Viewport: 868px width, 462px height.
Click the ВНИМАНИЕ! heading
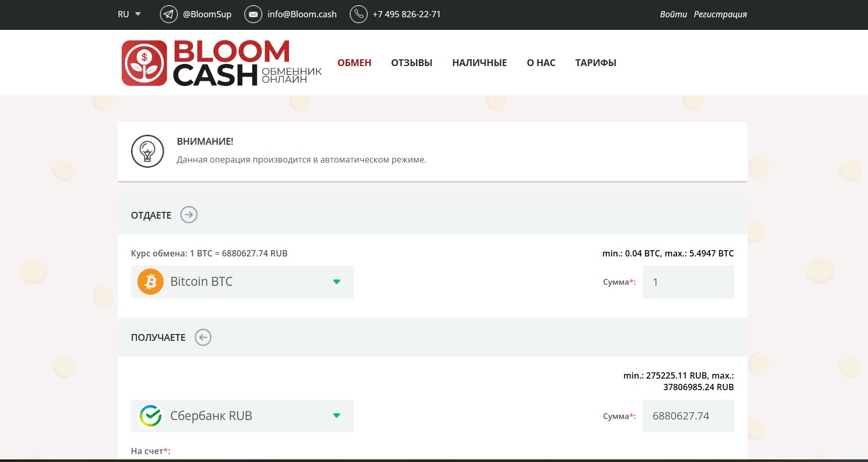click(205, 142)
